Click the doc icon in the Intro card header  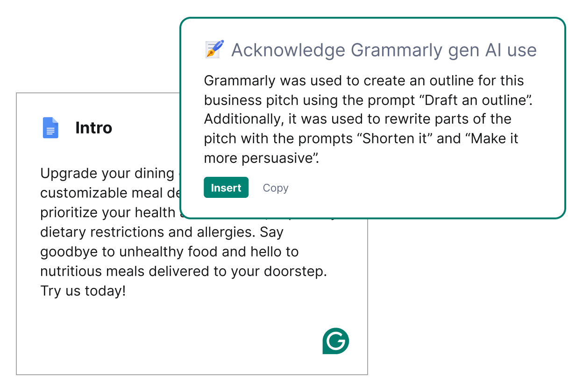(x=50, y=127)
